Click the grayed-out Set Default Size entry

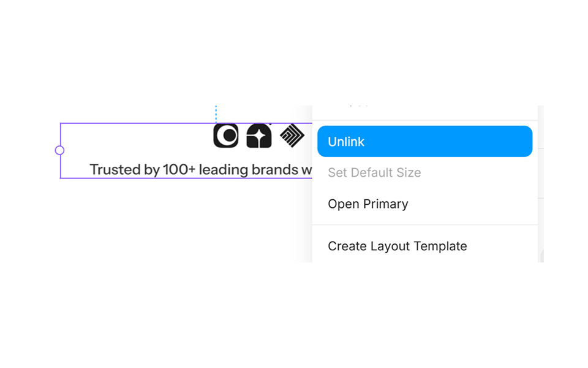(374, 172)
